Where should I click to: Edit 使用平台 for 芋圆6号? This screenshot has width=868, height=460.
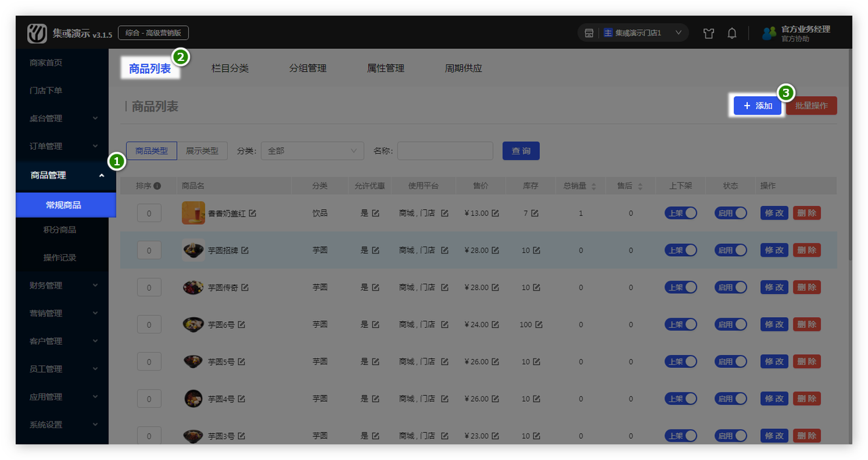pyautogui.click(x=445, y=325)
